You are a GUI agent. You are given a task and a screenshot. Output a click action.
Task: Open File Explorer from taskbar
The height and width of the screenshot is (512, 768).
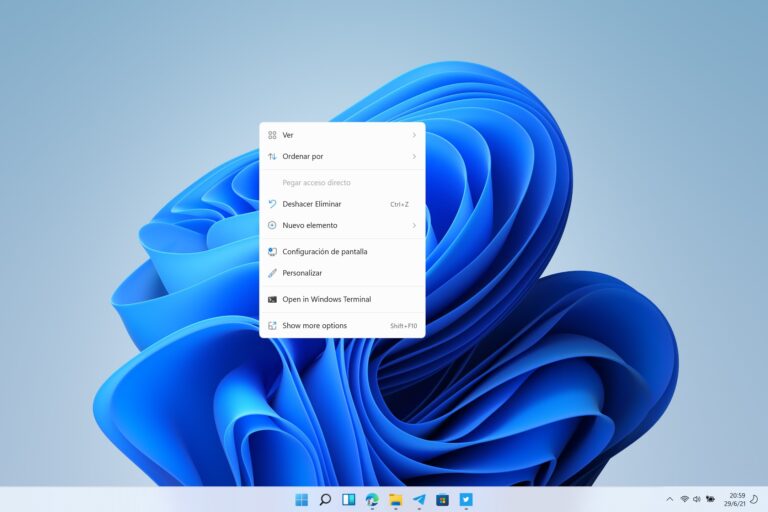(x=396, y=500)
